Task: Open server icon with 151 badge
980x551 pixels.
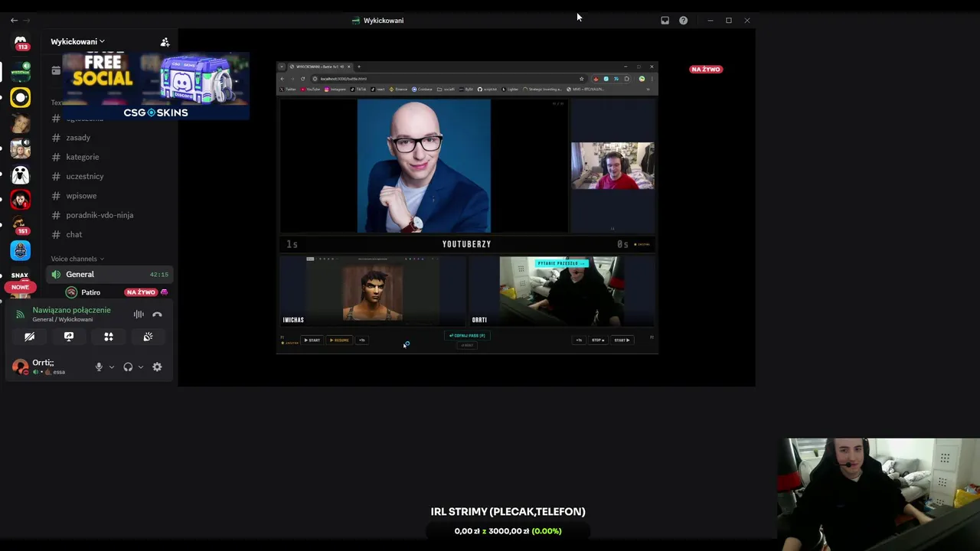Action: [x=21, y=225]
